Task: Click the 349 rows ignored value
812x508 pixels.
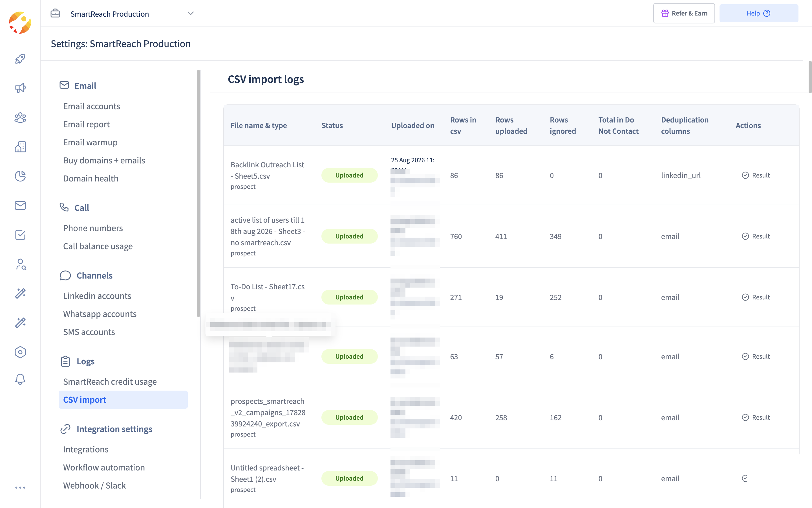Action: click(556, 237)
